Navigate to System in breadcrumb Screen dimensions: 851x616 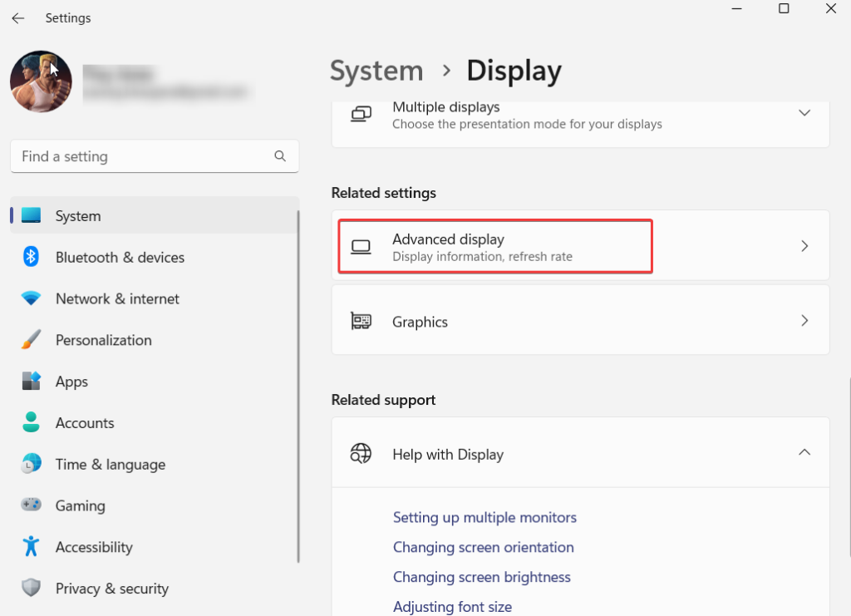tap(376, 71)
